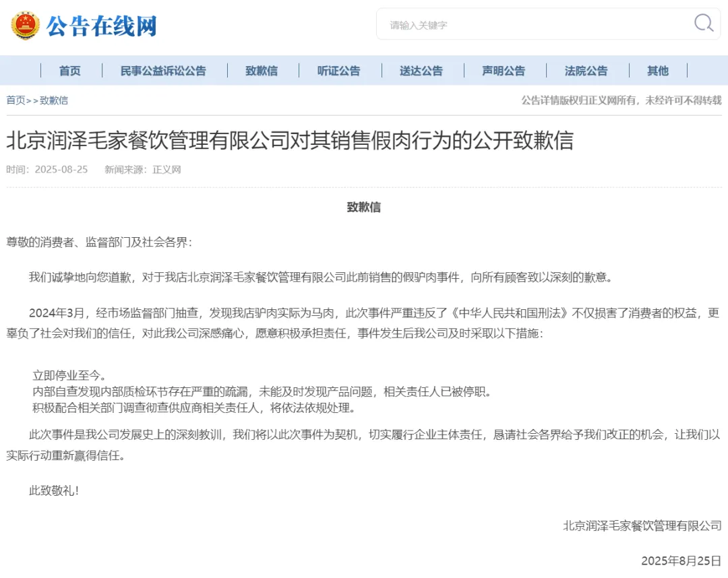Focus the keyword search input field

pyautogui.click(x=548, y=24)
